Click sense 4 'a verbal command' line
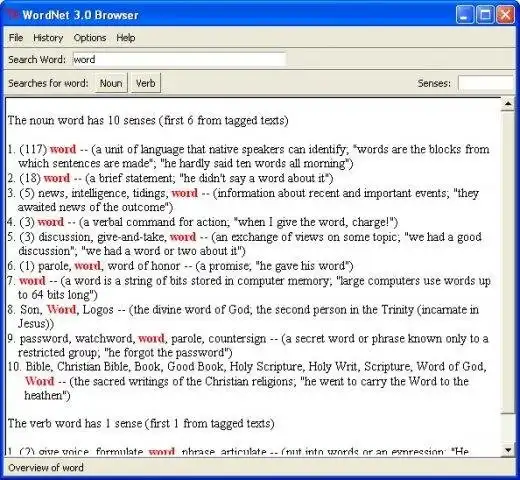This screenshot has width=520, height=480. click(x=202, y=222)
